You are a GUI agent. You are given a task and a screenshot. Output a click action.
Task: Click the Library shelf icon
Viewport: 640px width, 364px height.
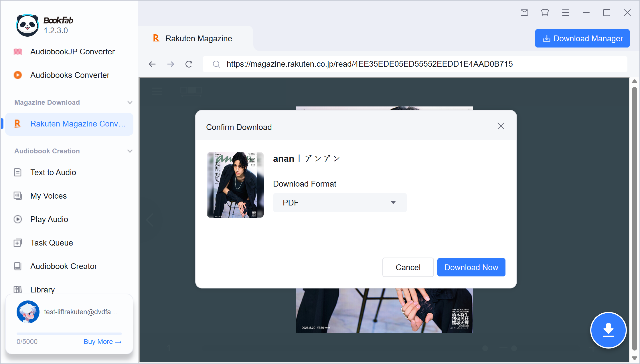tap(18, 290)
